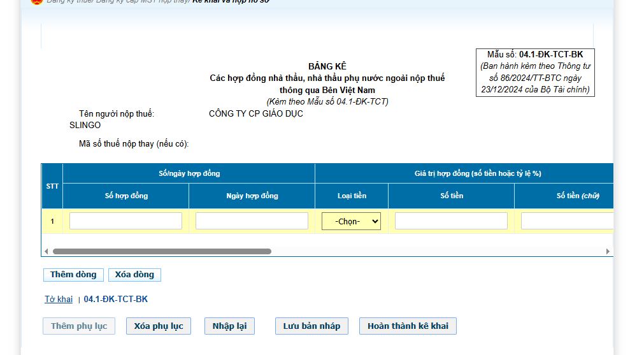Click the Ngày hợp đồng date field
This screenshot has width=644, height=355.
(252, 221)
